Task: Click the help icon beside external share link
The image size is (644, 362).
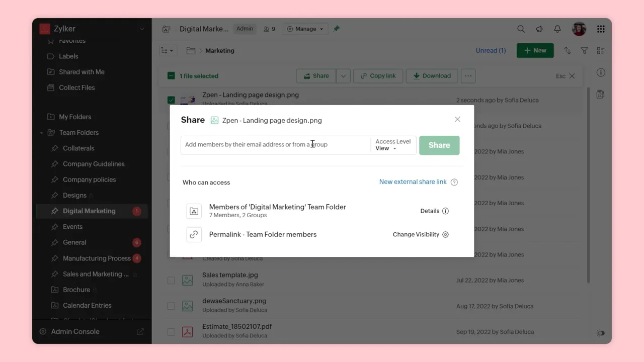Action: [454, 182]
